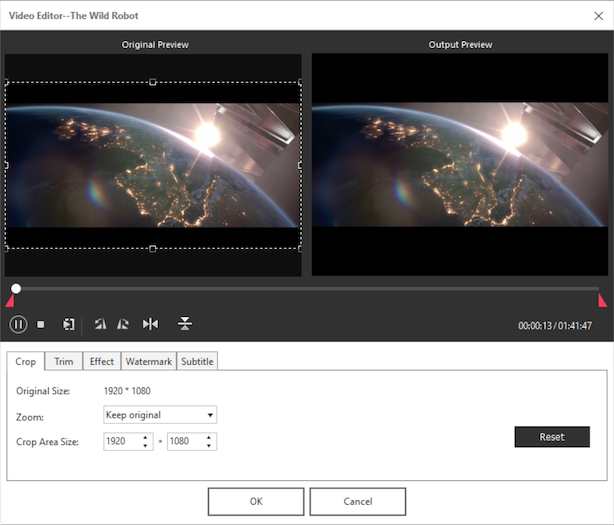Click the 'Original Preview' heading
Viewport: 614px width, 526px height.
point(155,45)
